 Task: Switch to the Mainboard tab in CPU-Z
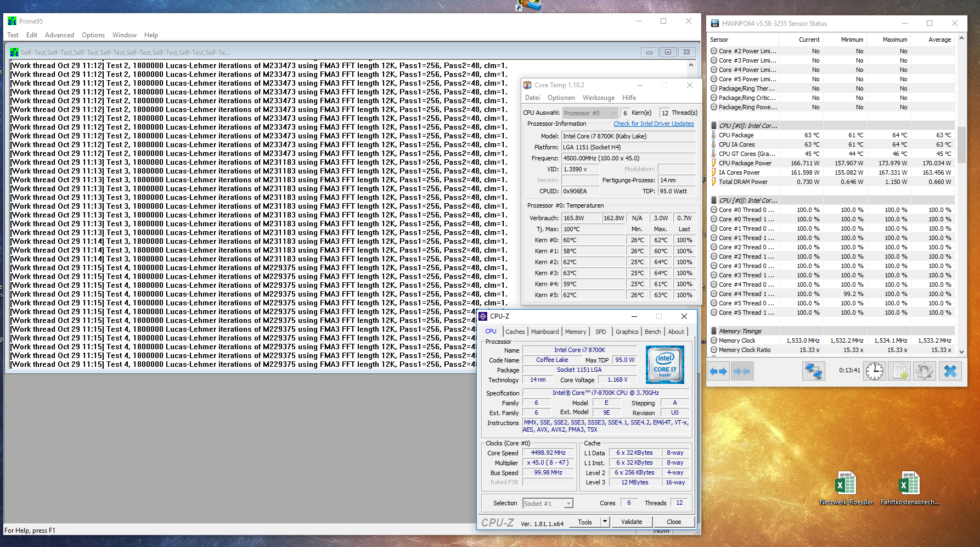click(x=545, y=332)
